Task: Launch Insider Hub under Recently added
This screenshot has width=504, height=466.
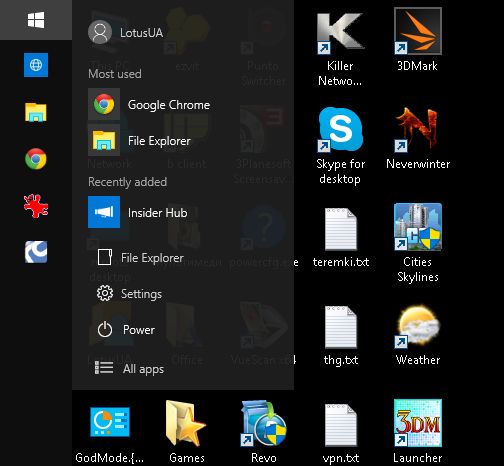Action: click(138, 212)
